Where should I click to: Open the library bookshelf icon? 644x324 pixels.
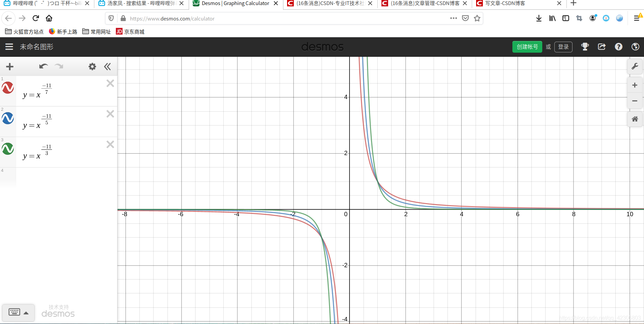click(x=552, y=18)
